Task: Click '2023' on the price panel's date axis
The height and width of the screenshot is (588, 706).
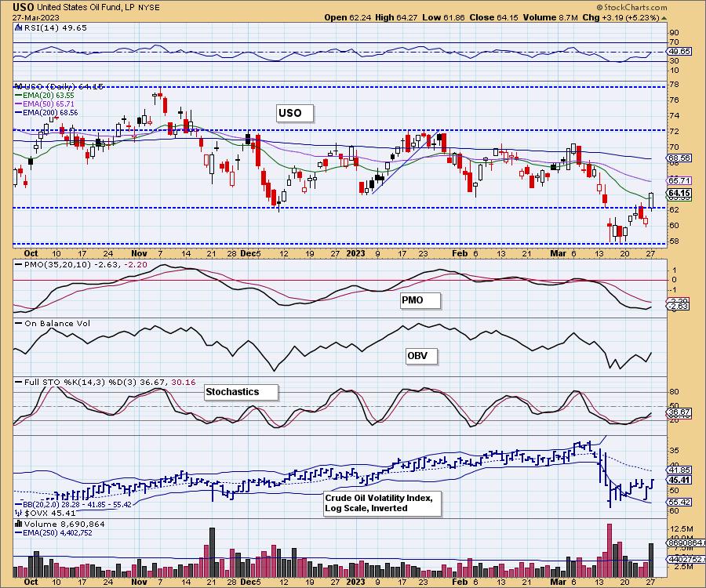Action: pos(355,253)
